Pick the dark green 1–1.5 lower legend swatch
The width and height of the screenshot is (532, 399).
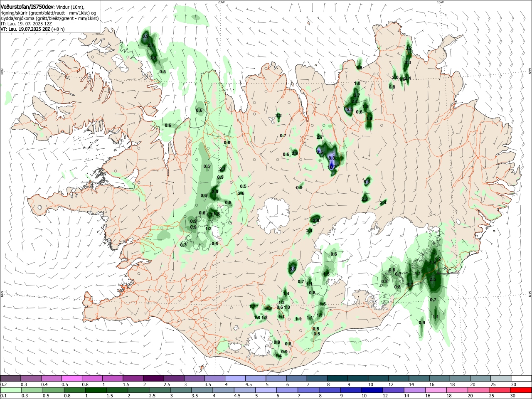tap(96, 390)
